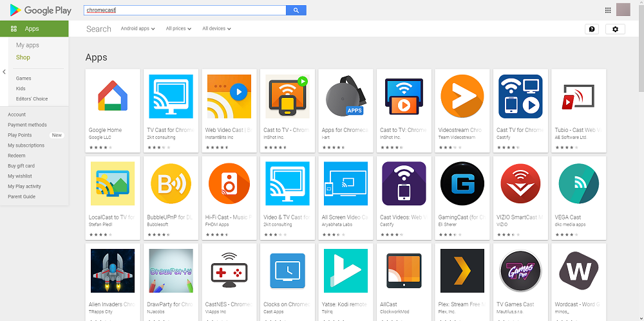
Task: Open the BubbleUPnP app icon
Action: pos(171,183)
